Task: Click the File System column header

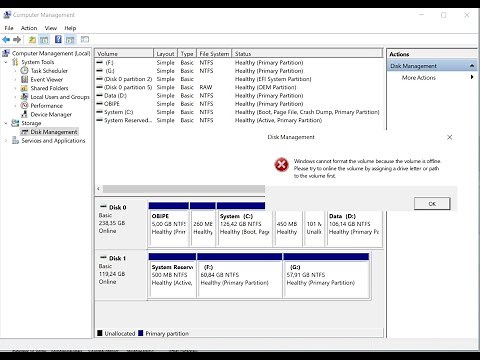Action: (x=214, y=53)
